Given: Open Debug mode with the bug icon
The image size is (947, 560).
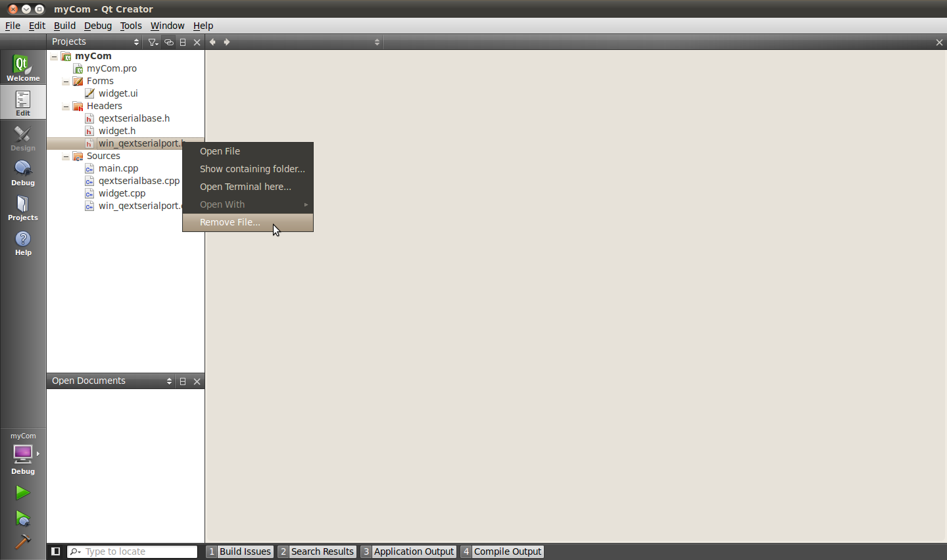Looking at the screenshot, I should tap(23, 172).
